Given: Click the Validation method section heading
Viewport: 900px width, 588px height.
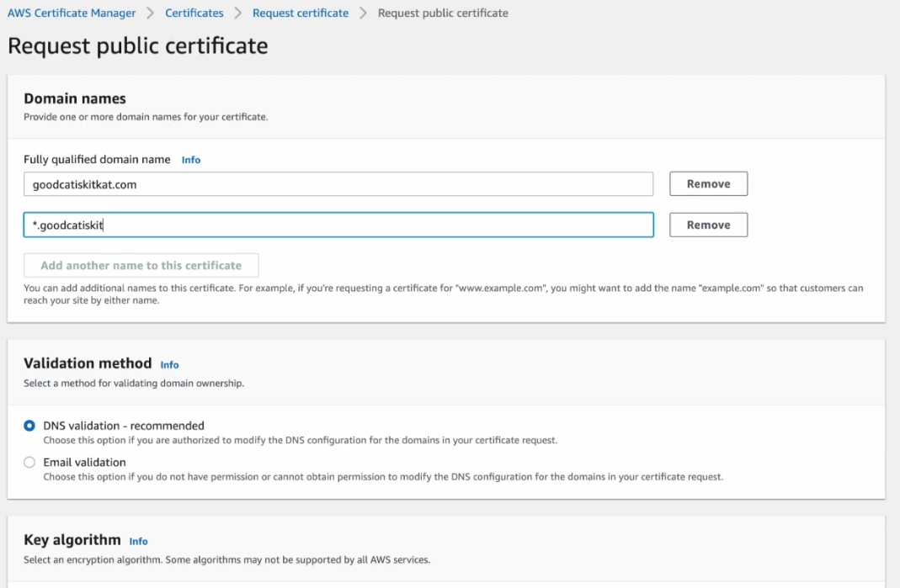Looking at the screenshot, I should (88, 363).
